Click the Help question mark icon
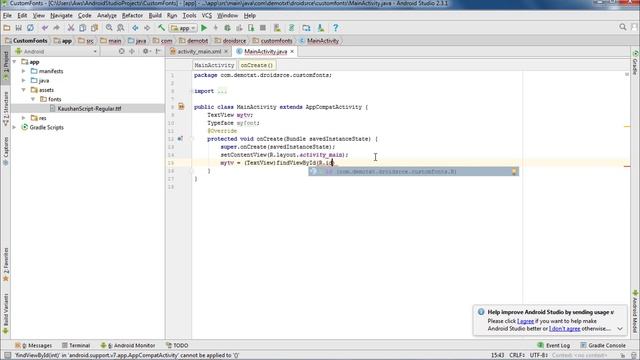This screenshot has width=640, height=360. pyautogui.click(x=336, y=28)
